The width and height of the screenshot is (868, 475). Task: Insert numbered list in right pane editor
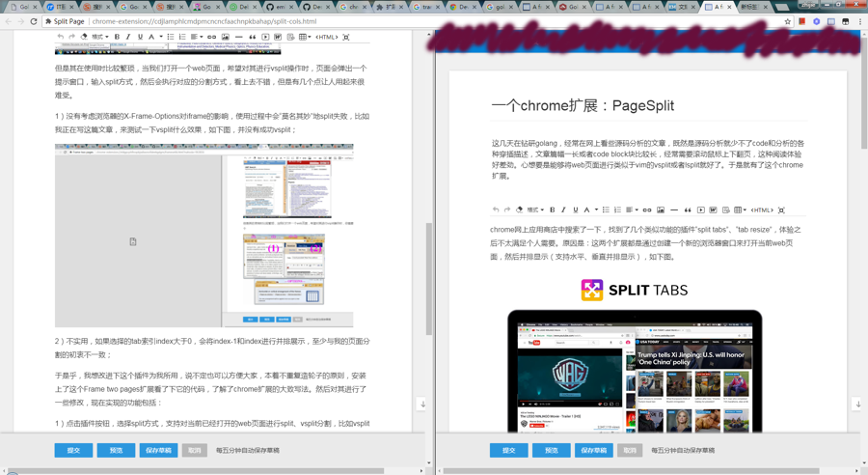(x=618, y=210)
